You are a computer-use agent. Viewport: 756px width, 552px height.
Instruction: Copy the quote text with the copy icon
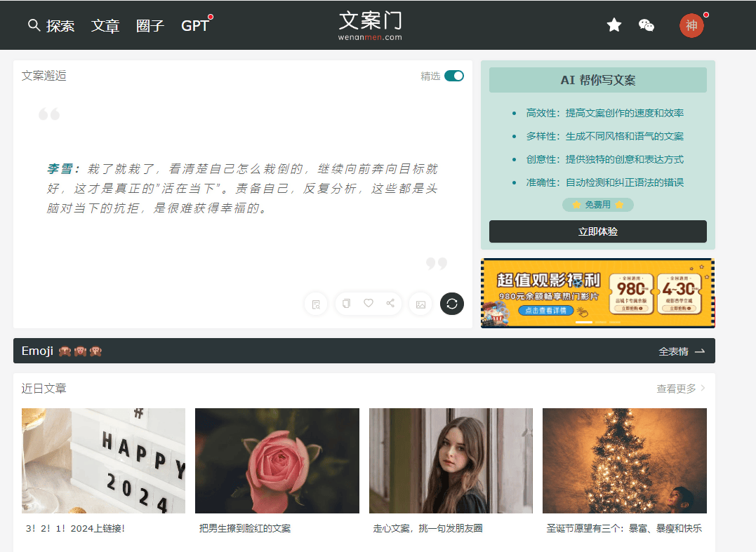pyautogui.click(x=346, y=303)
